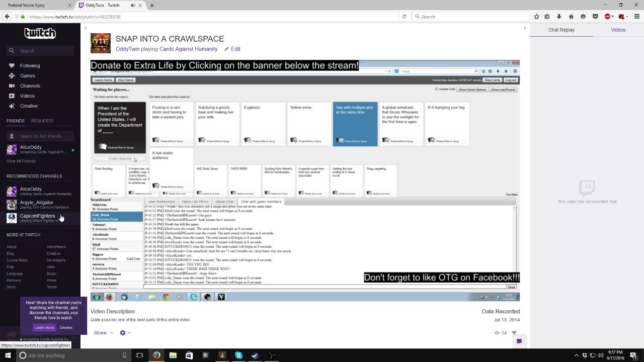The width and height of the screenshot is (644, 362).
Task: Switch to the Videos tab in right panel
Action: pos(618,30)
